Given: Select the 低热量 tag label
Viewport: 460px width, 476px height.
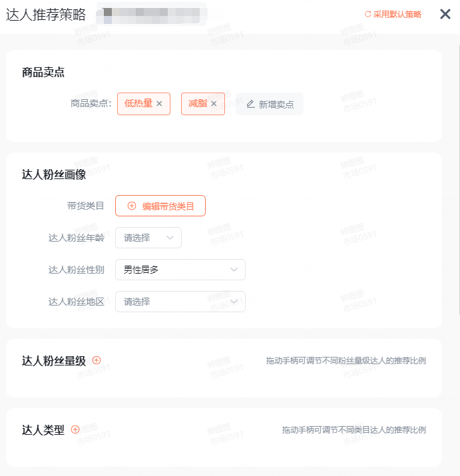Looking at the screenshot, I should pyautogui.click(x=138, y=103).
